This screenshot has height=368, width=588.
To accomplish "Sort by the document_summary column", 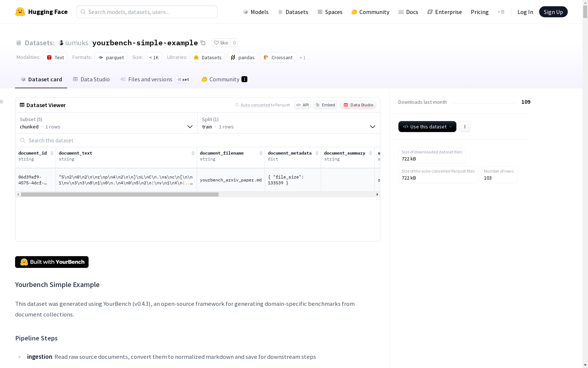I will click(370, 153).
